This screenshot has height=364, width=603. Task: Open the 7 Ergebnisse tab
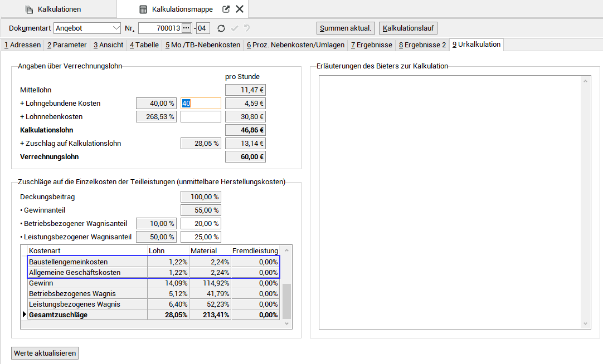tap(371, 45)
